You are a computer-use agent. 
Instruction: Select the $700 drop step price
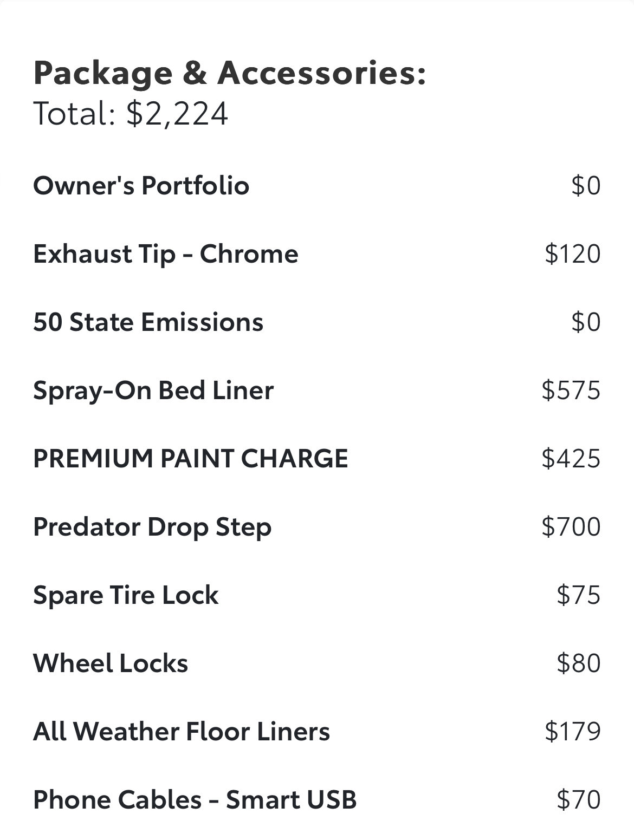pos(571,527)
